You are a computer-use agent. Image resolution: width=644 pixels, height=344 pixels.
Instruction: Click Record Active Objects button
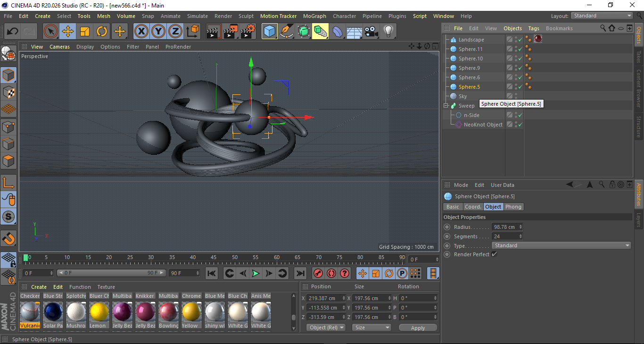point(318,273)
